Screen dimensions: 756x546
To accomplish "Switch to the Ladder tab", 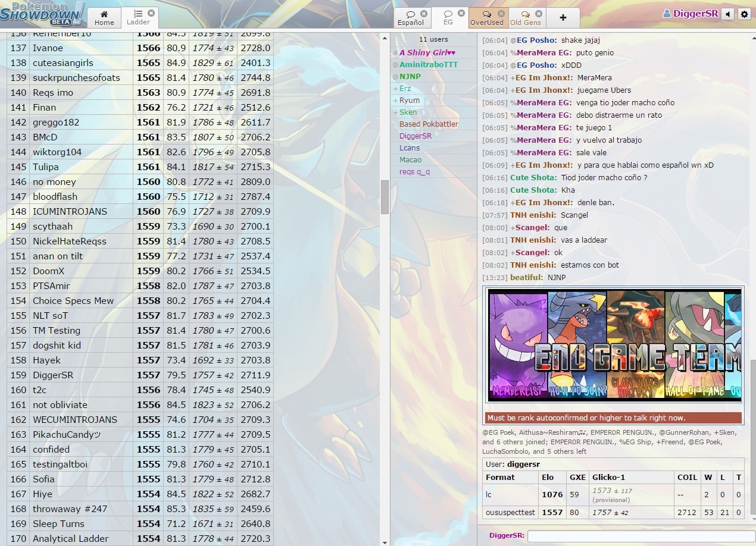I will point(138,17).
